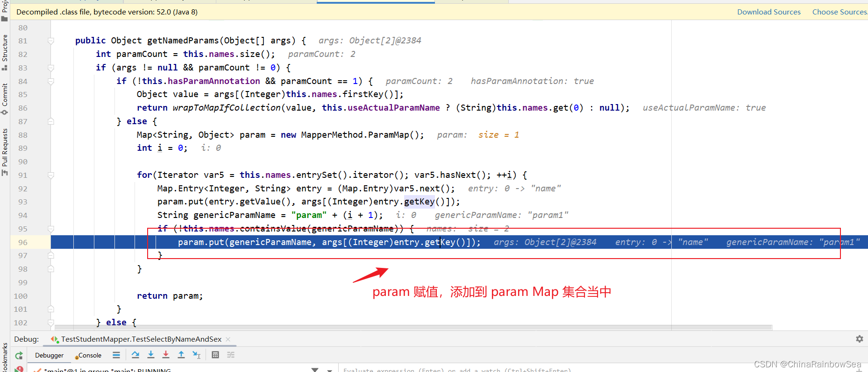Collapse the if block at line 95
The width and height of the screenshot is (868, 372).
[51, 229]
